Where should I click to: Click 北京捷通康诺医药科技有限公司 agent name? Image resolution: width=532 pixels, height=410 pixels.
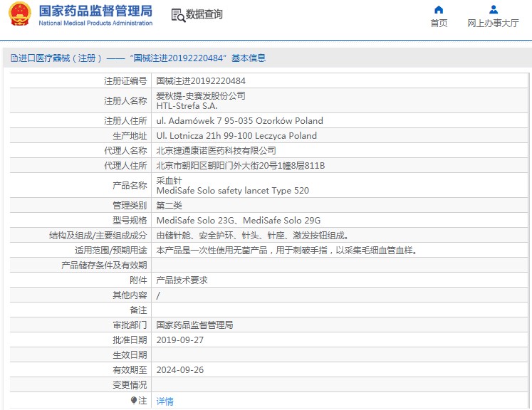coord(216,151)
